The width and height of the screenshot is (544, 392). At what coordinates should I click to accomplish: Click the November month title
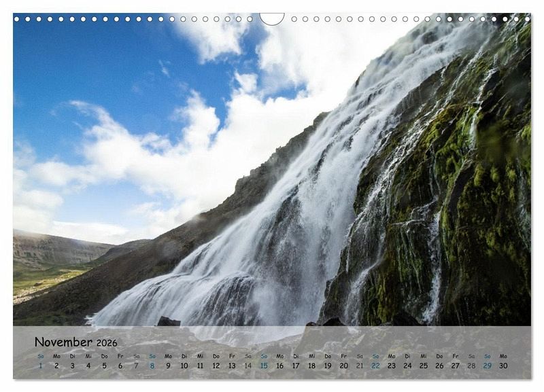[x=63, y=342]
